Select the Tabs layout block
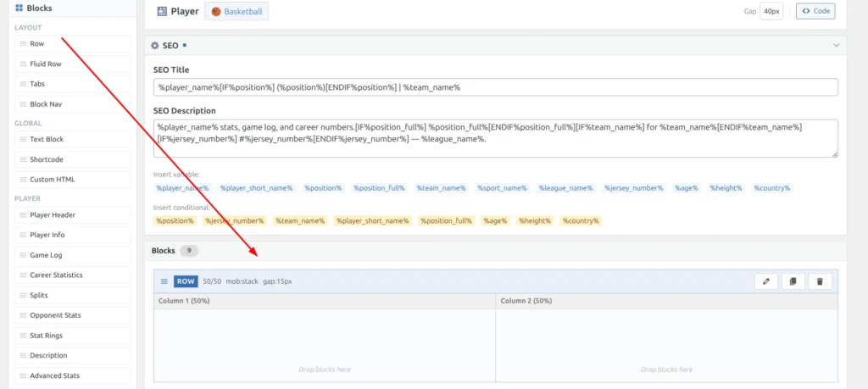Screen dimensions: 868x389 [x=73, y=84]
